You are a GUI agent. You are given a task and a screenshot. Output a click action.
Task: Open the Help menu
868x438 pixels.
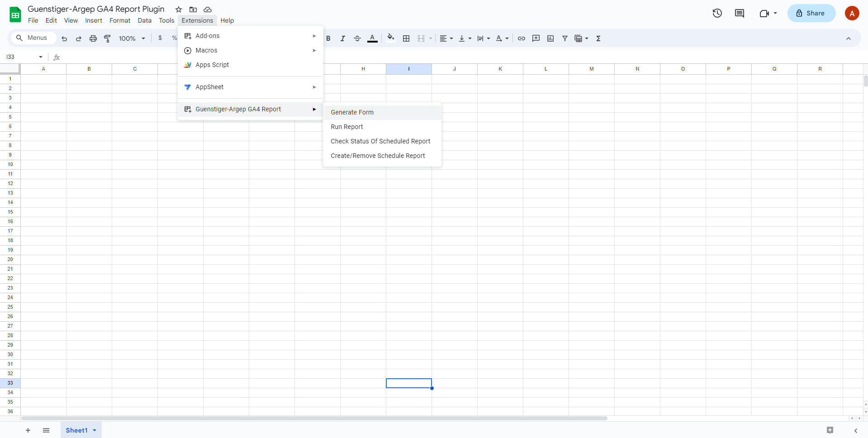pyautogui.click(x=227, y=20)
